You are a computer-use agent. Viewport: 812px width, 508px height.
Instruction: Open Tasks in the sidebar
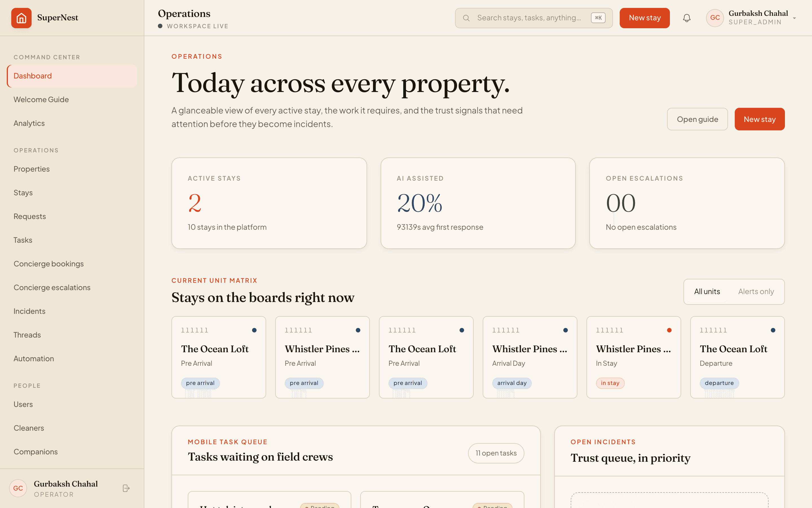pos(72,240)
